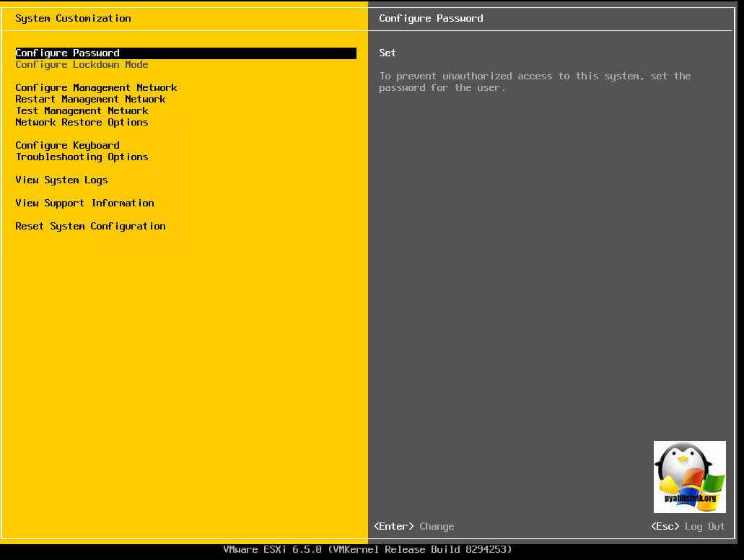
Task: Choose Reset System Configuration
Action: [x=90, y=226]
